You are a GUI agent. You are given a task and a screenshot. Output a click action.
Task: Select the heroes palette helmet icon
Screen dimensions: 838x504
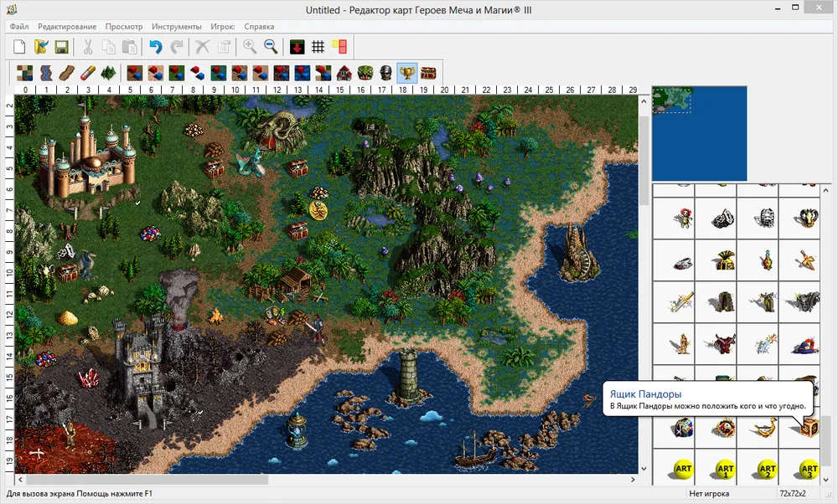coord(385,72)
